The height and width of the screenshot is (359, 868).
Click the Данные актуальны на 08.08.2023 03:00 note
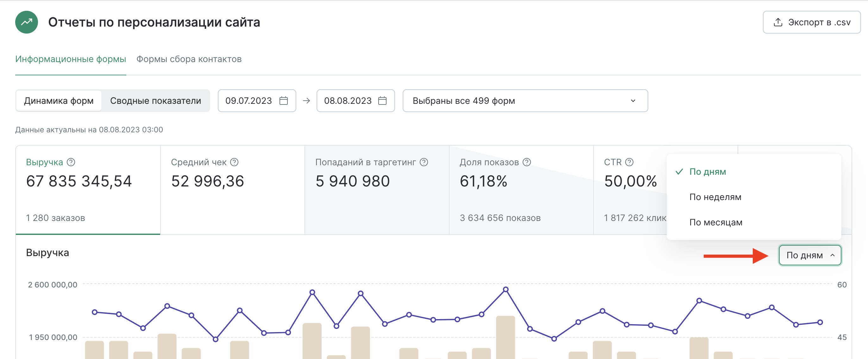click(x=89, y=130)
